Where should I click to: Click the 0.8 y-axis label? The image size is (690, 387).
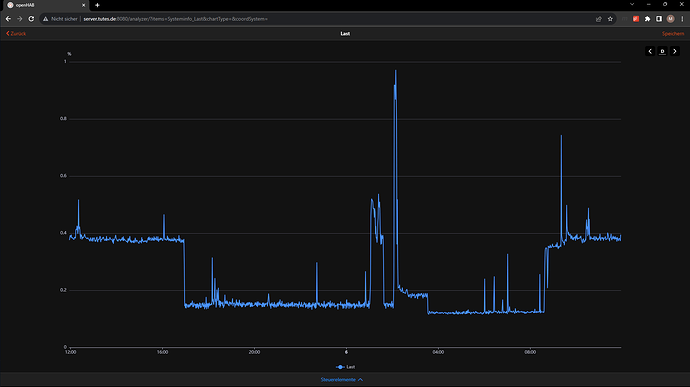coord(63,119)
